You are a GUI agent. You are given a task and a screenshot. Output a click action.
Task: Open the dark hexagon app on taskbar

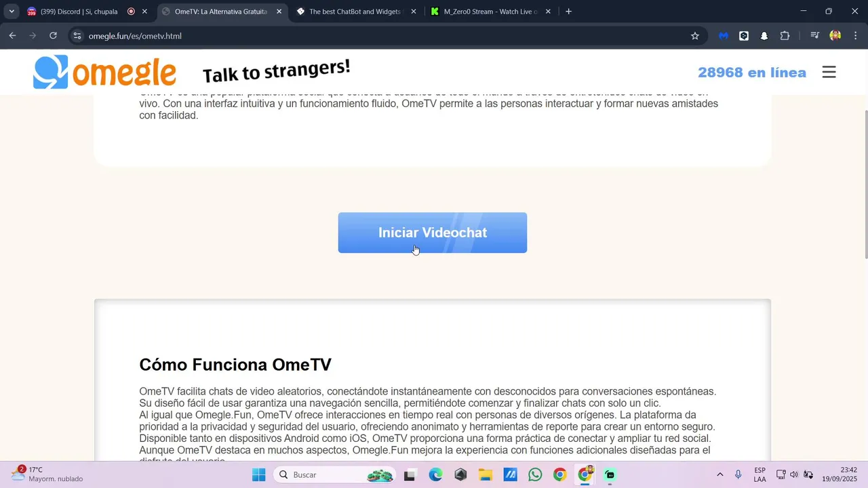(460, 474)
